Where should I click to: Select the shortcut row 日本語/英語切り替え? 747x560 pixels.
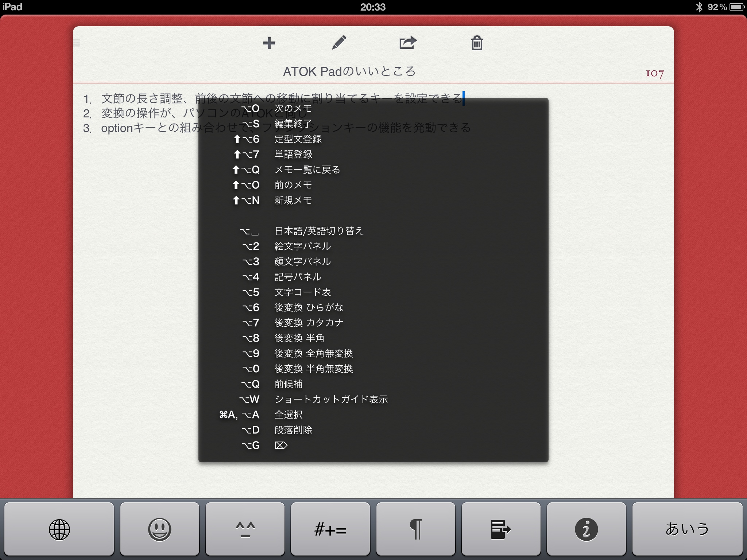coord(373,231)
